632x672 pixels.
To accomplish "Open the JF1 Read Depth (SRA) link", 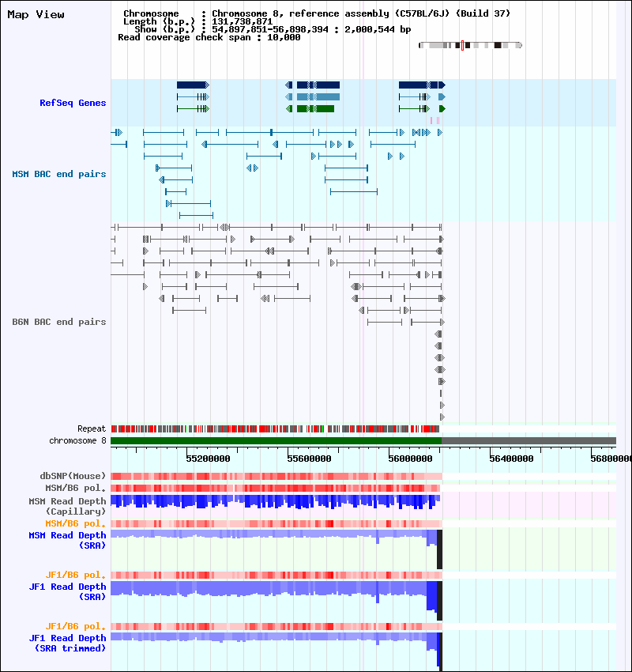I will tap(67, 592).
